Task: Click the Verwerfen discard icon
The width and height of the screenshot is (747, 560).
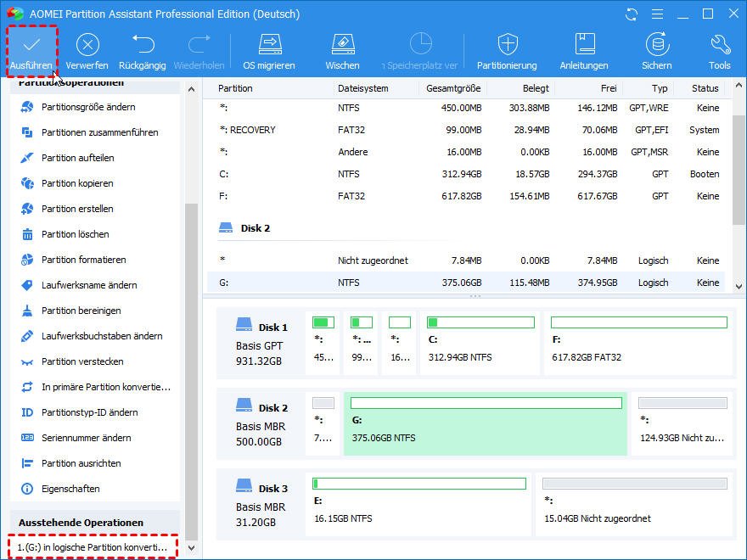Action: coord(87,44)
